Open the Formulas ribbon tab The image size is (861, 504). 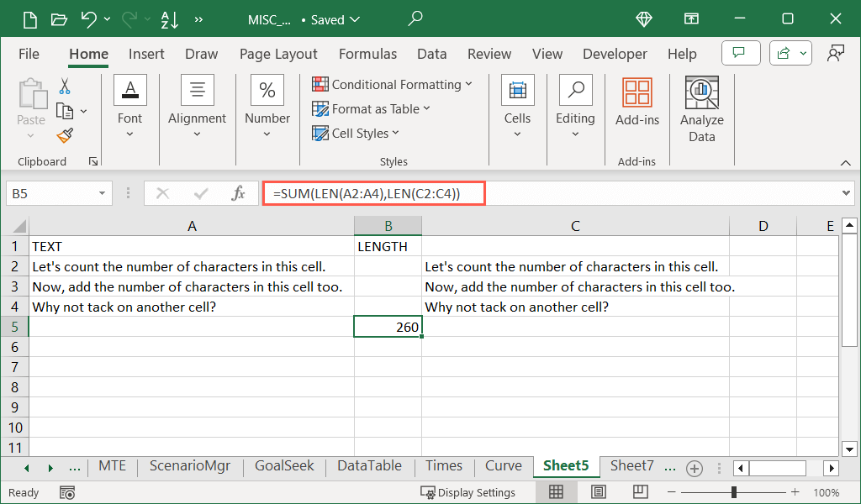(x=367, y=54)
